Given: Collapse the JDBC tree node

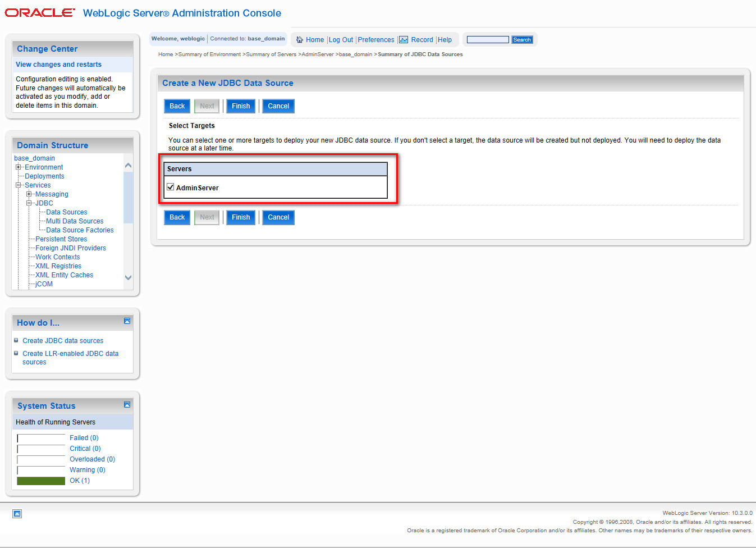Looking at the screenshot, I should [x=29, y=203].
